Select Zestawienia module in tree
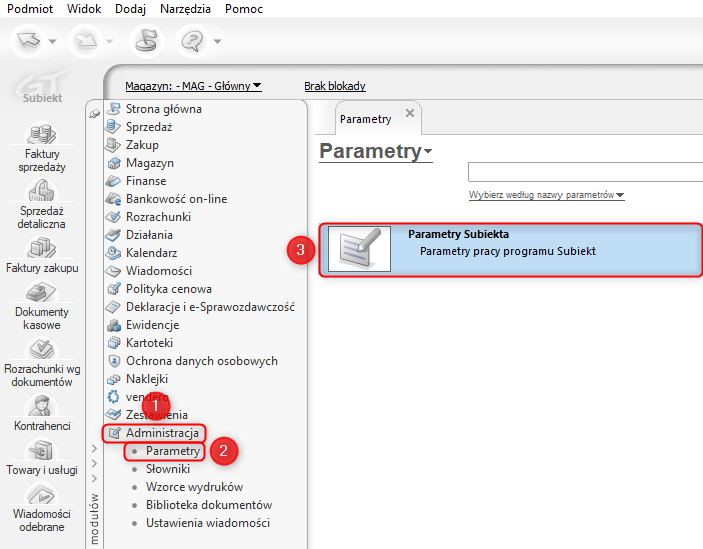703x549 pixels. click(156, 415)
